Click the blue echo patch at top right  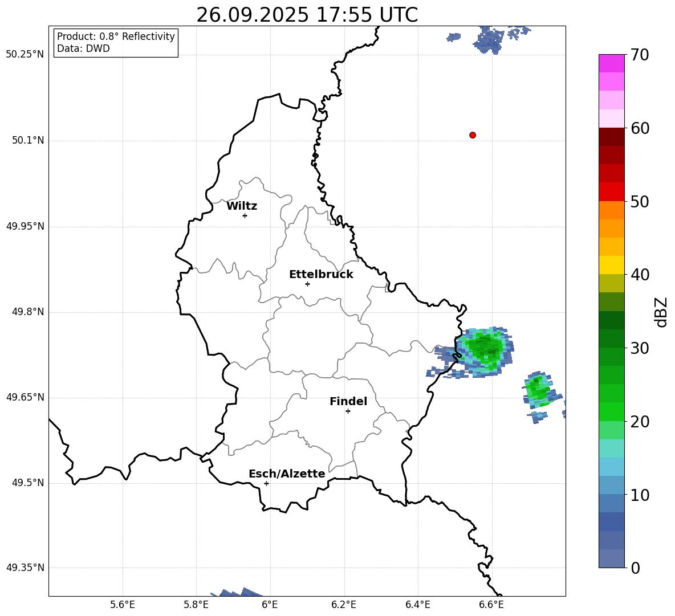[x=490, y=39]
